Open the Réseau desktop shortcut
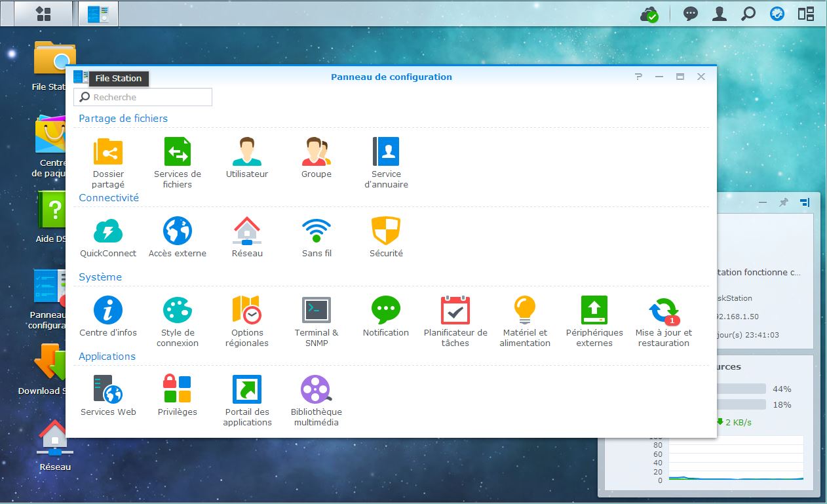 coord(54,446)
